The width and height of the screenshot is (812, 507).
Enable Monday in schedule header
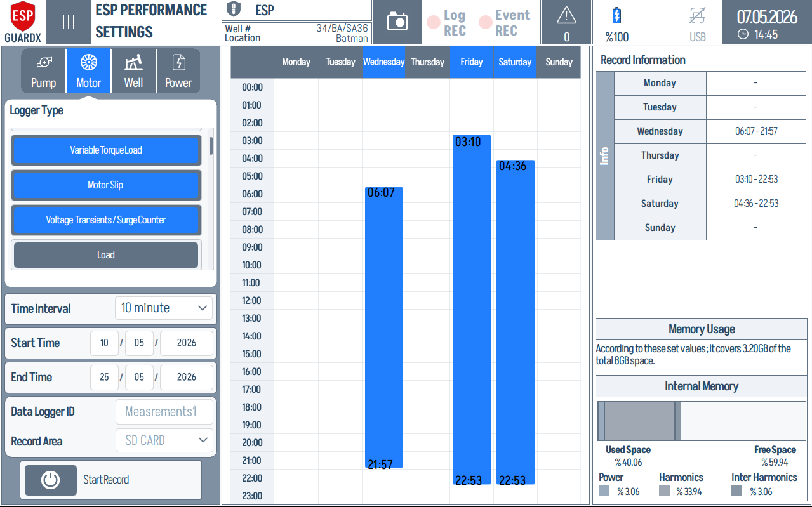(x=296, y=62)
